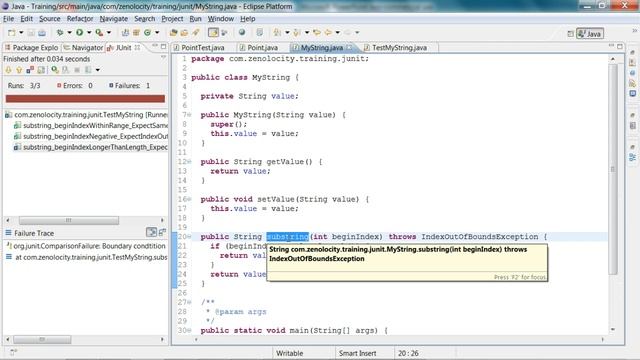The height and width of the screenshot is (360, 640).
Task: Close the JUnit view tab
Action: click(138, 47)
